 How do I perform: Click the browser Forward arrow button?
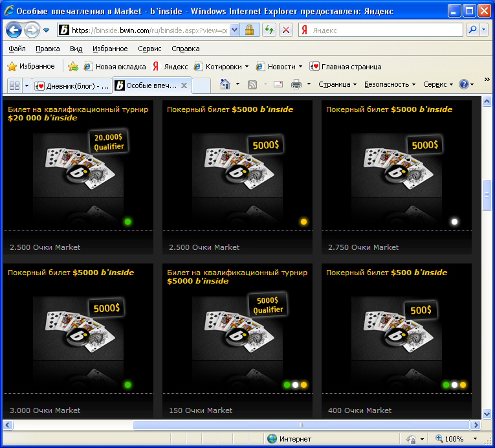(32, 30)
